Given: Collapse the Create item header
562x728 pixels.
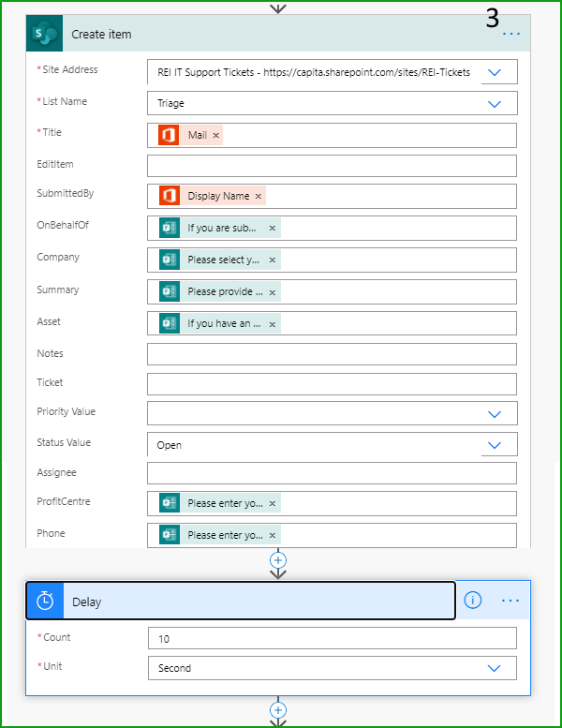Looking at the screenshot, I should coord(278,34).
